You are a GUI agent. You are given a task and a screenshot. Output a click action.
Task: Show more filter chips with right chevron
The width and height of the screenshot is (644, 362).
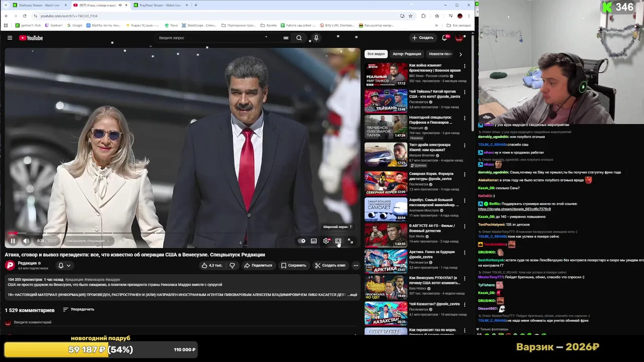click(x=460, y=54)
